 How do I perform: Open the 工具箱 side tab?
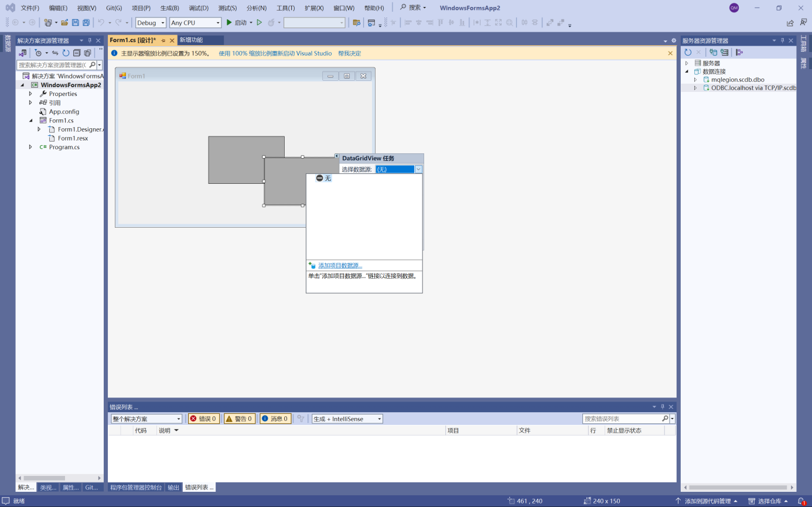(x=803, y=43)
